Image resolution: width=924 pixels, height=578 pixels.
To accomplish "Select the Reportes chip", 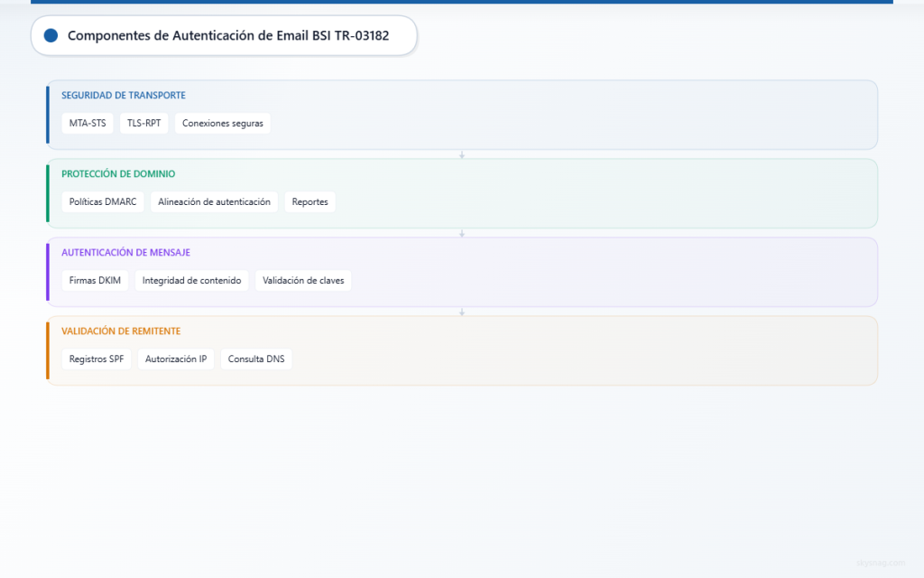I will click(x=310, y=201).
